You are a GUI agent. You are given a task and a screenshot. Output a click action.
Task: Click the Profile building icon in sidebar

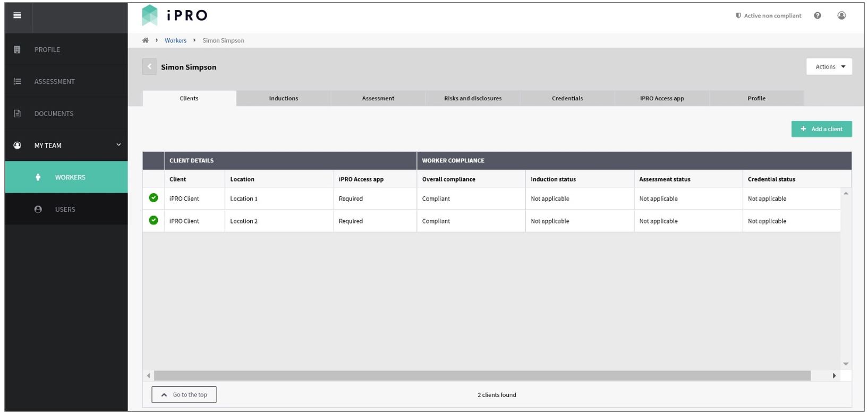click(17, 49)
